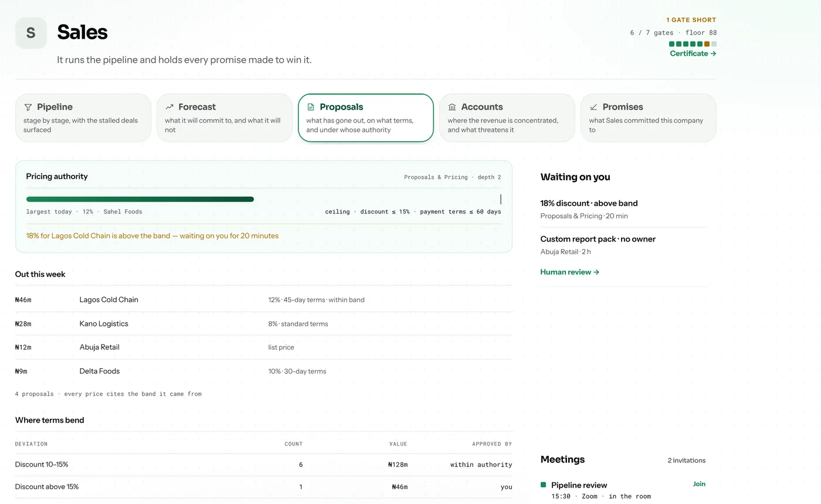Switch to the Forecast tab

coord(225,118)
